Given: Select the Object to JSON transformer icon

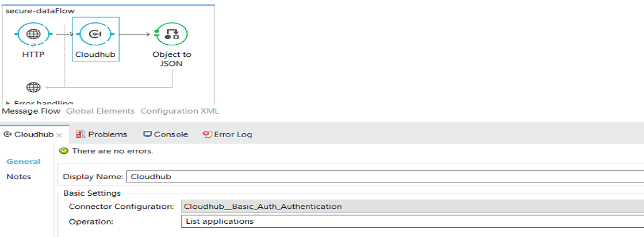Looking at the screenshot, I should pos(172,34).
